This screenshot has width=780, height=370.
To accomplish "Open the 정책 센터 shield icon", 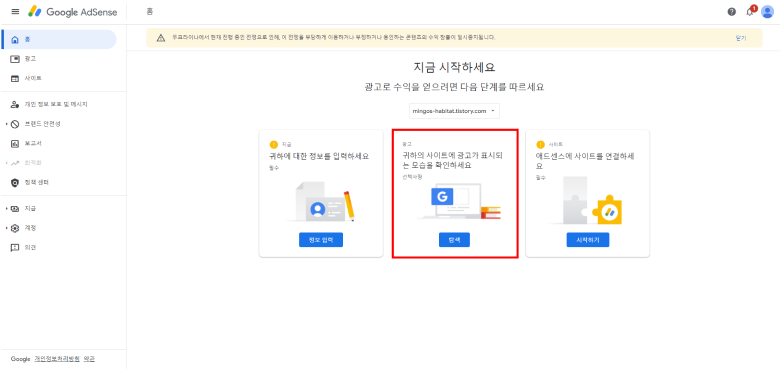I will [x=15, y=183].
